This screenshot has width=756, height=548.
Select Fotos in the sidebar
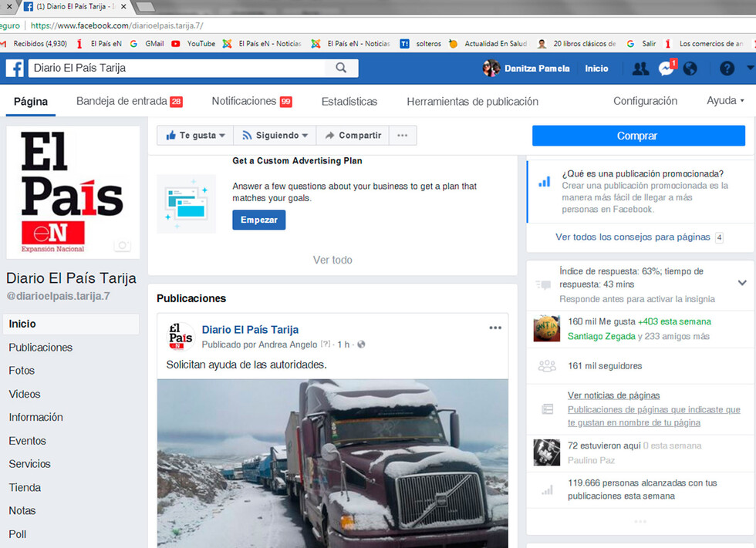[x=22, y=371]
